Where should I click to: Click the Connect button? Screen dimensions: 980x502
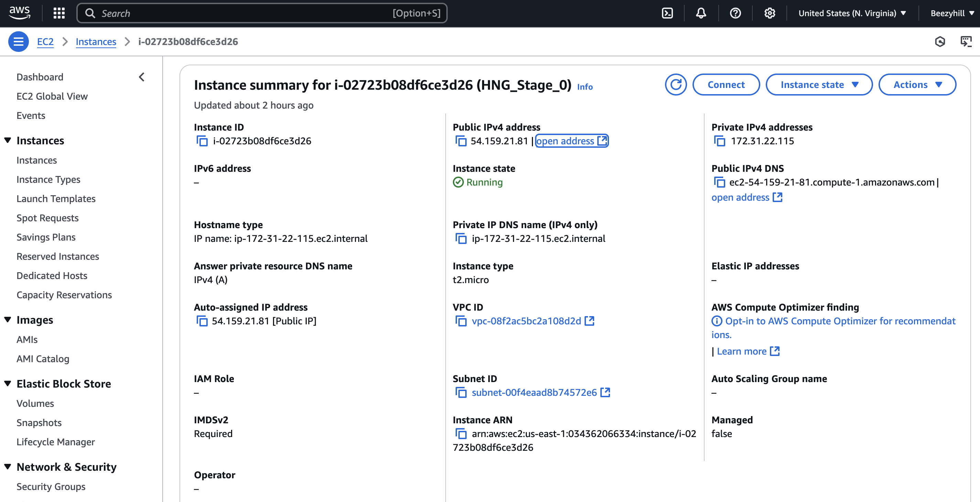[726, 85]
